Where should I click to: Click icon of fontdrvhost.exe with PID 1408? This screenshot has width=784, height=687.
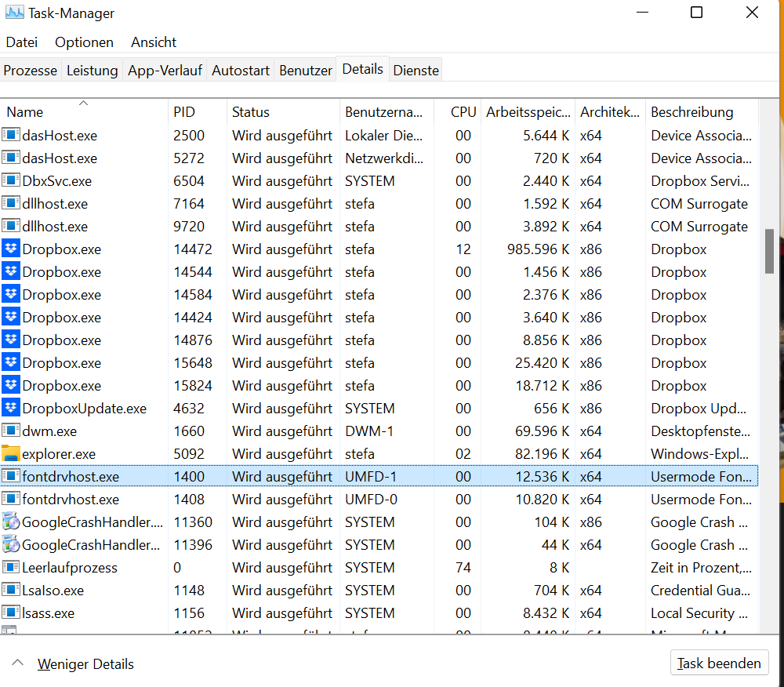[x=10, y=499]
